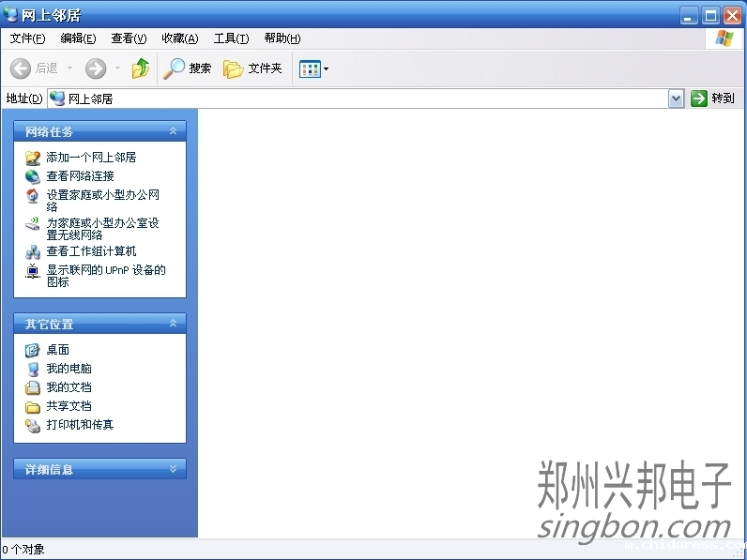
Task: Click the Back (后退) arrow button
Action: 34,68
